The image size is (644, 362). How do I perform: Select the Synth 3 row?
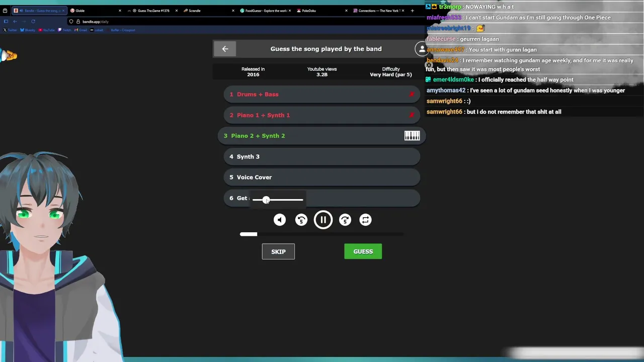click(x=322, y=157)
